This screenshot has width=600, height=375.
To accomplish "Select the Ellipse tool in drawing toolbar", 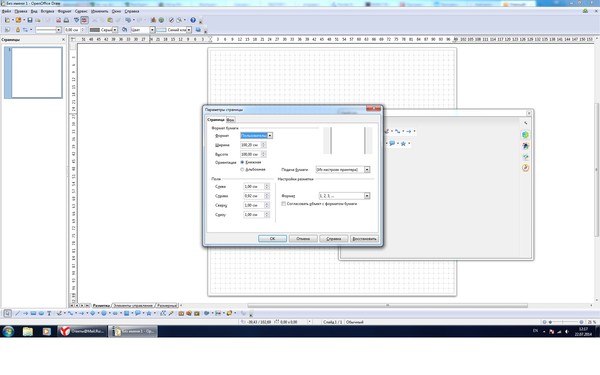I will tap(41, 313).
